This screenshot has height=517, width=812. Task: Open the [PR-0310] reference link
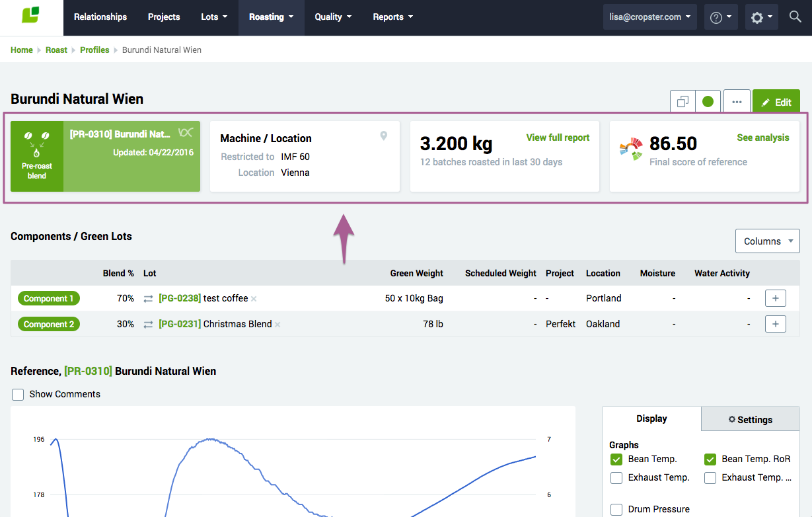(88, 372)
